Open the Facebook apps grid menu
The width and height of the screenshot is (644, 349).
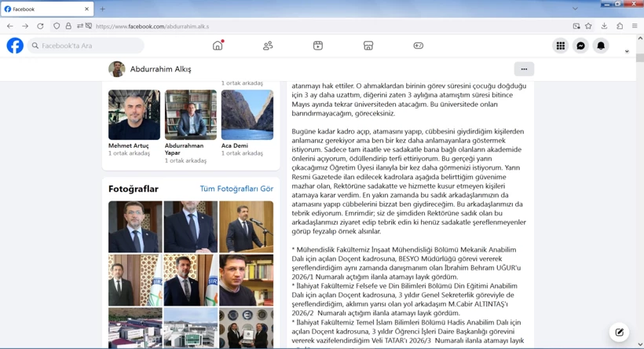[x=561, y=46]
